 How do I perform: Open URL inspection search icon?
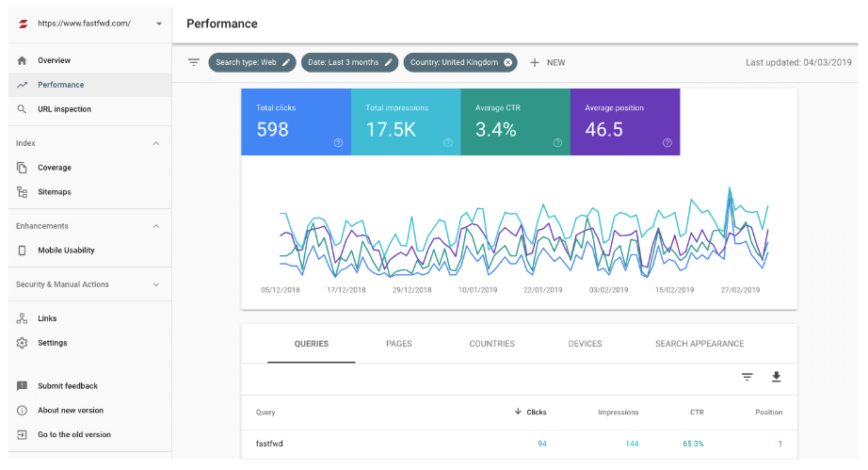tap(22, 109)
